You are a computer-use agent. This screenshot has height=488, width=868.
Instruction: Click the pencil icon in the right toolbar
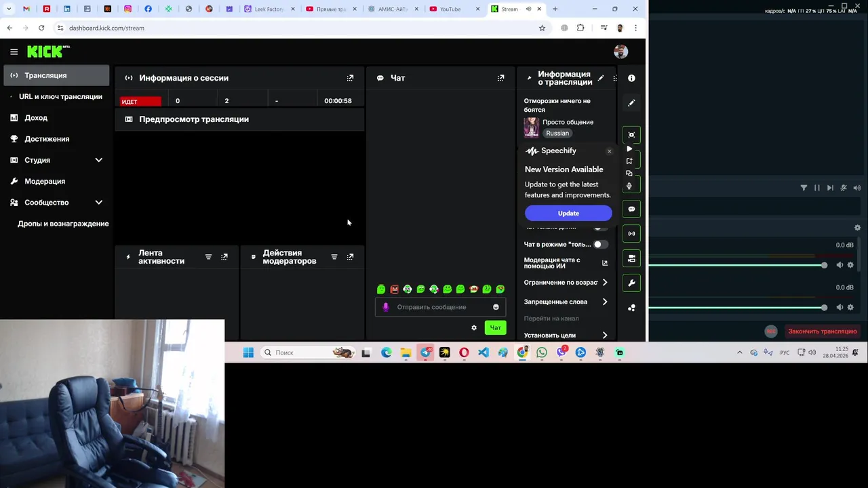coord(631,103)
